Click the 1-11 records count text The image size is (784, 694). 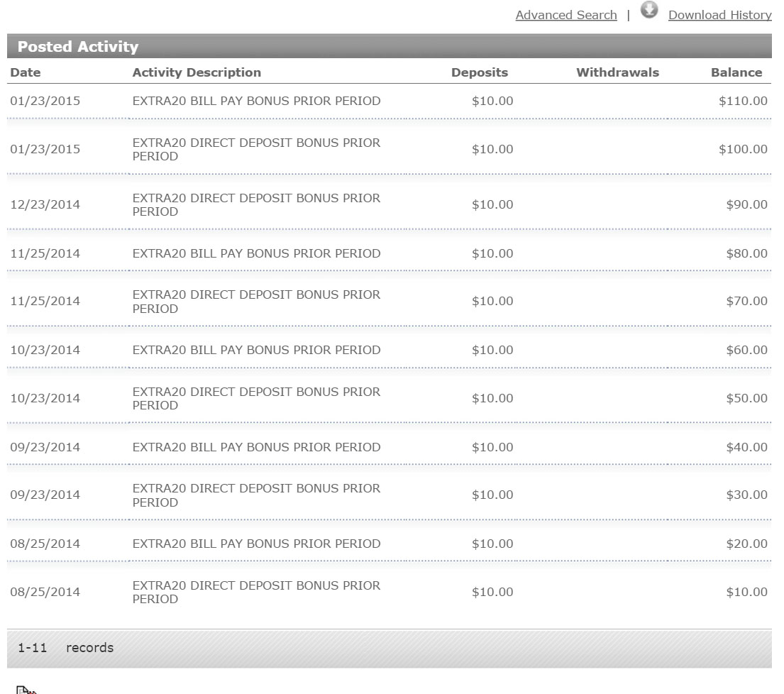(x=65, y=648)
